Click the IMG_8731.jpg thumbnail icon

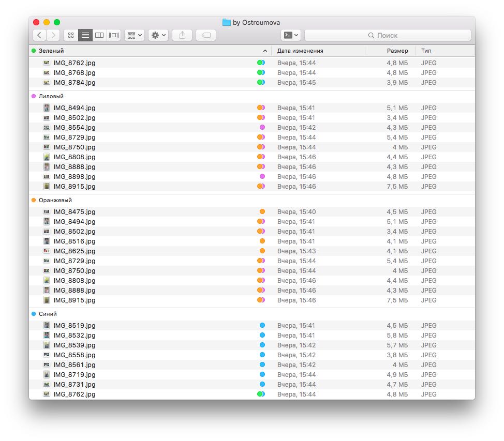click(47, 385)
